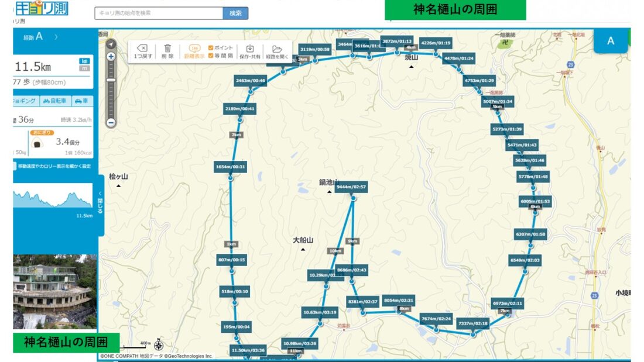Click the 1654m/00:31 route point marker
644x362 pixels.
tap(231, 167)
